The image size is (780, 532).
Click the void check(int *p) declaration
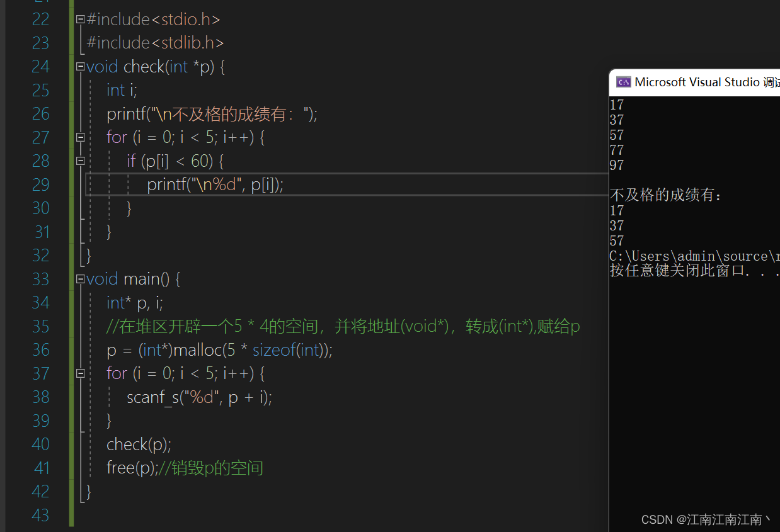click(x=156, y=67)
